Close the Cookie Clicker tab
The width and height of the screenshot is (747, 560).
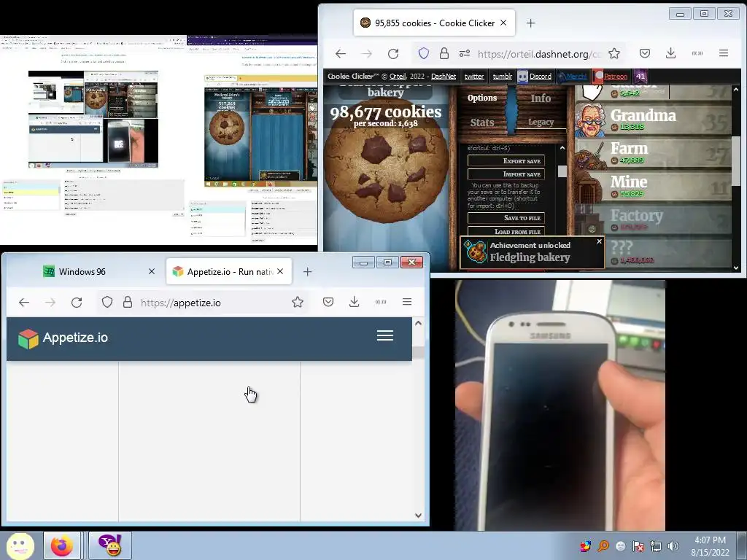[503, 23]
